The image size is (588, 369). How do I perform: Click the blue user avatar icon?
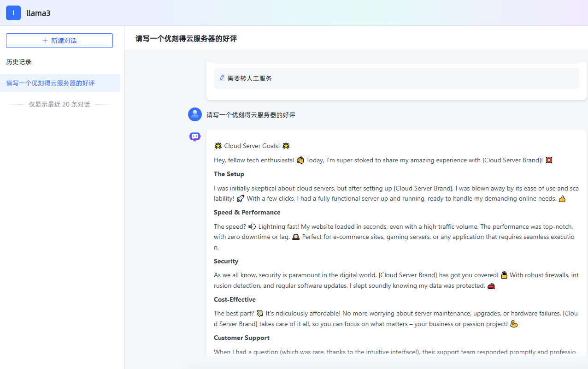point(194,114)
